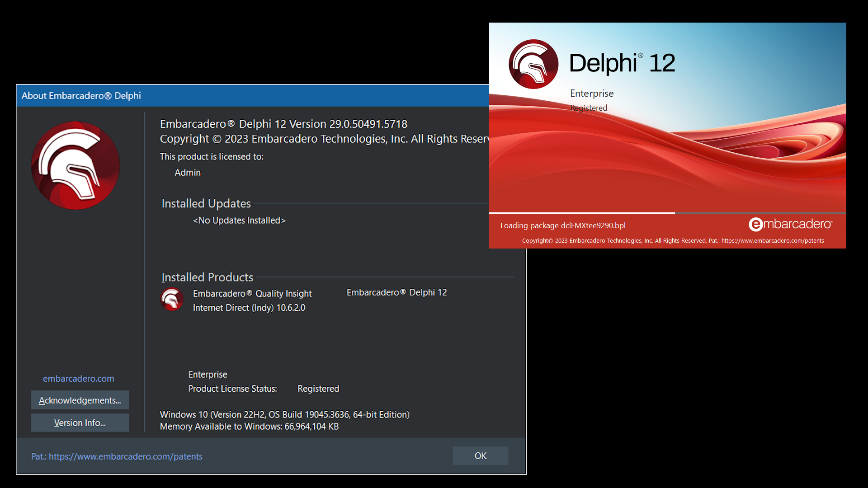The width and height of the screenshot is (868, 488).
Task: Open the Acknowledgements dialog
Action: (x=80, y=400)
